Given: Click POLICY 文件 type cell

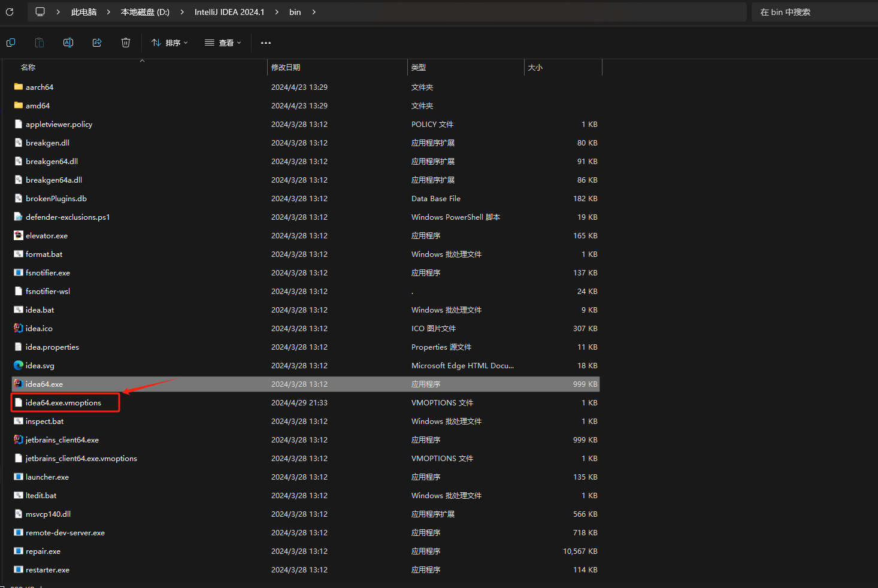Looking at the screenshot, I should (432, 124).
